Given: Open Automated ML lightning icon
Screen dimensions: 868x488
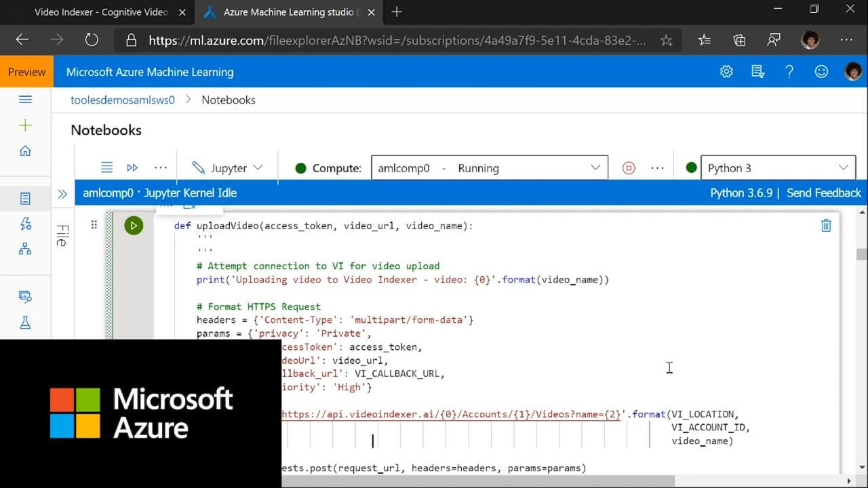Looking at the screenshot, I should pos(26,224).
